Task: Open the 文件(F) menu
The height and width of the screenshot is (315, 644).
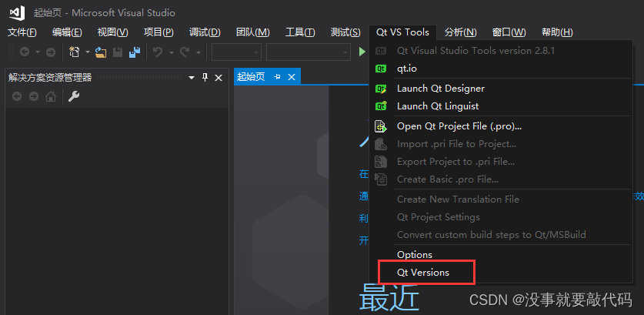Action: click(22, 32)
